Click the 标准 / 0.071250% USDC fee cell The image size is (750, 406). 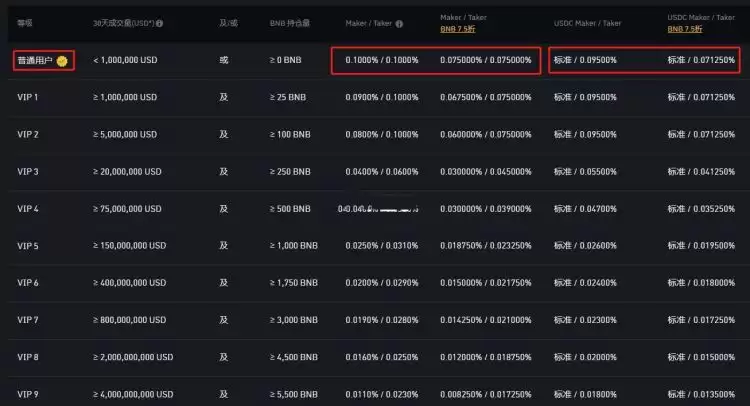click(x=701, y=61)
